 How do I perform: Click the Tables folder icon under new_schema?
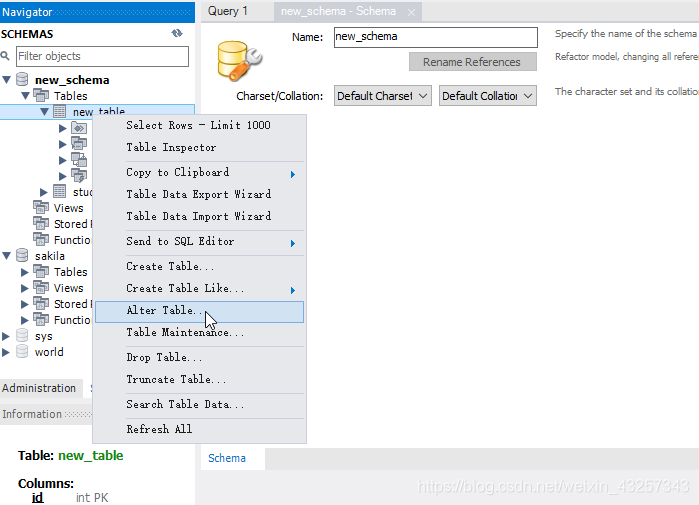click(x=41, y=95)
